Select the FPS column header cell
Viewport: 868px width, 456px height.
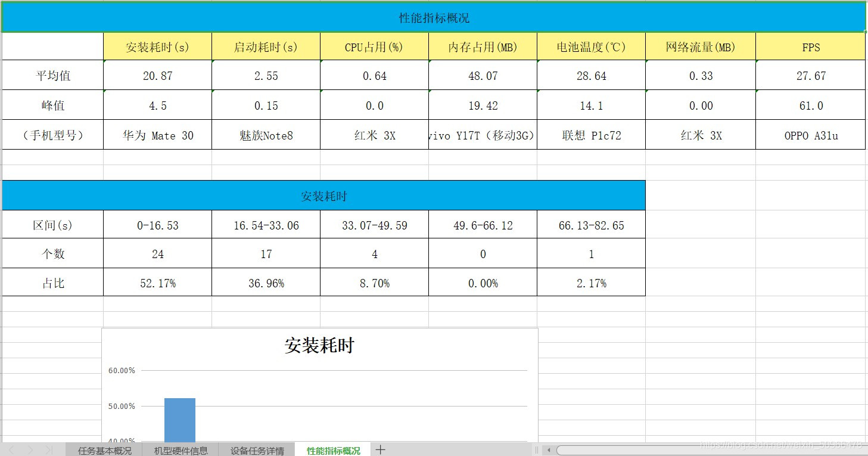point(810,46)
